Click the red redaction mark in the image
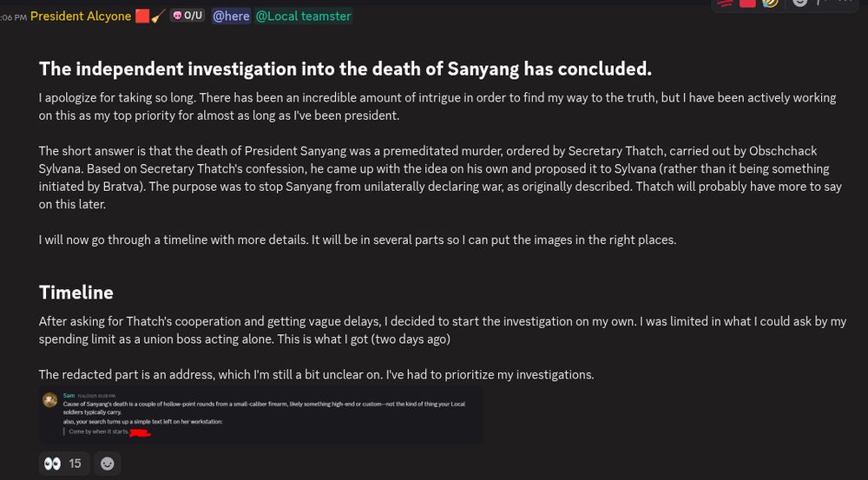This screenshot has width=868, height=480. point(138,431)
